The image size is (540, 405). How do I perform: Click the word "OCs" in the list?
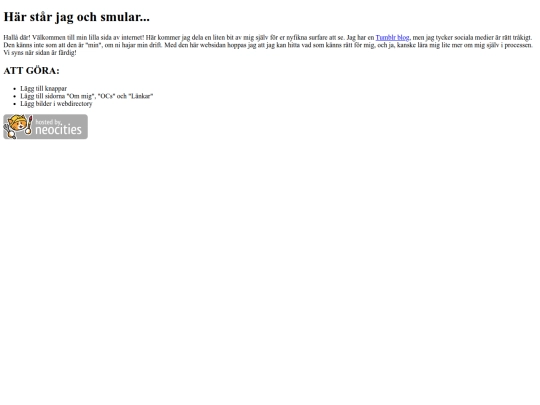click(106, 96)
